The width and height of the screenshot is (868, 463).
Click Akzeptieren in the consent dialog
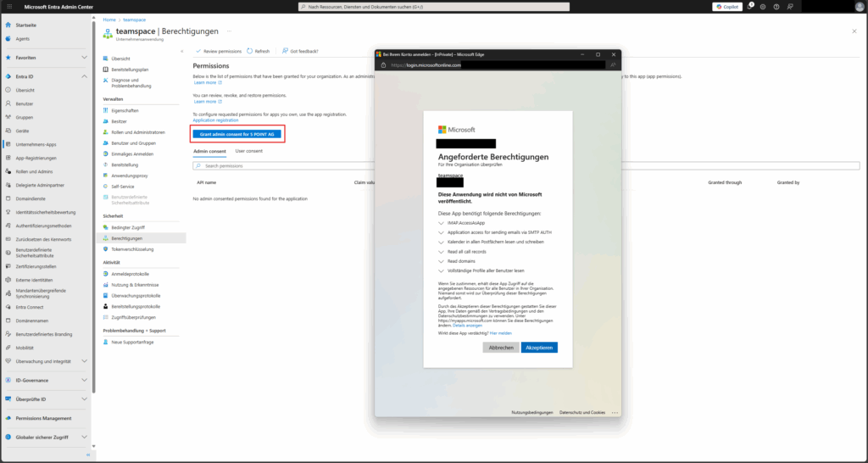tap(539, 348)
